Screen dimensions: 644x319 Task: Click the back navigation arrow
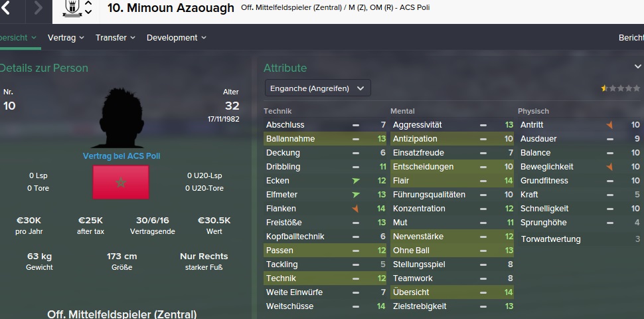[7, 9]
